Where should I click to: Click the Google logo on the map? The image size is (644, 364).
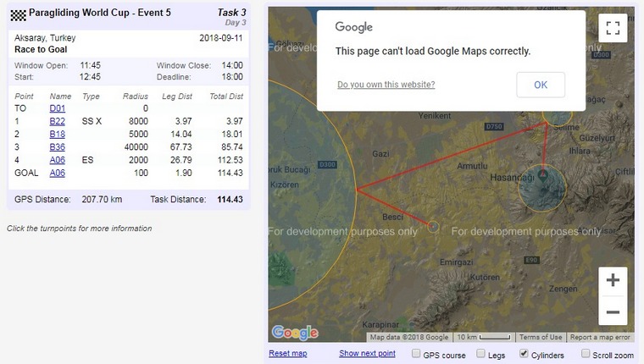295,333
